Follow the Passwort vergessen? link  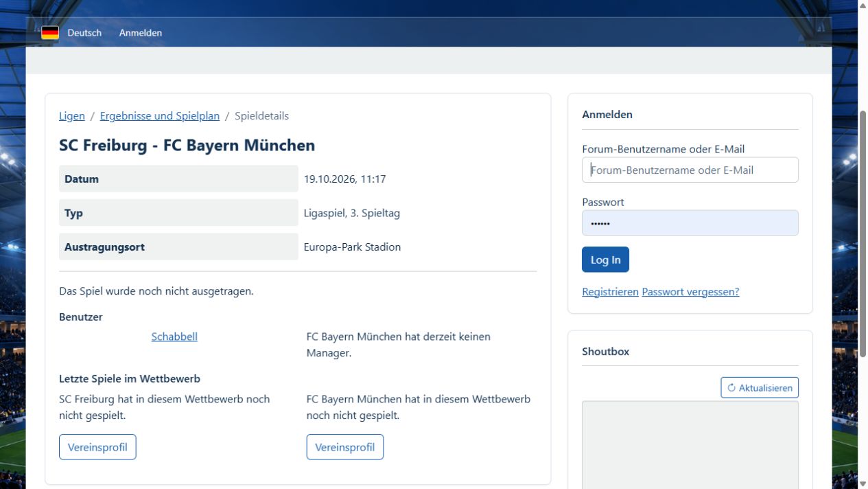pyautogui.click(x=690, y=292)
